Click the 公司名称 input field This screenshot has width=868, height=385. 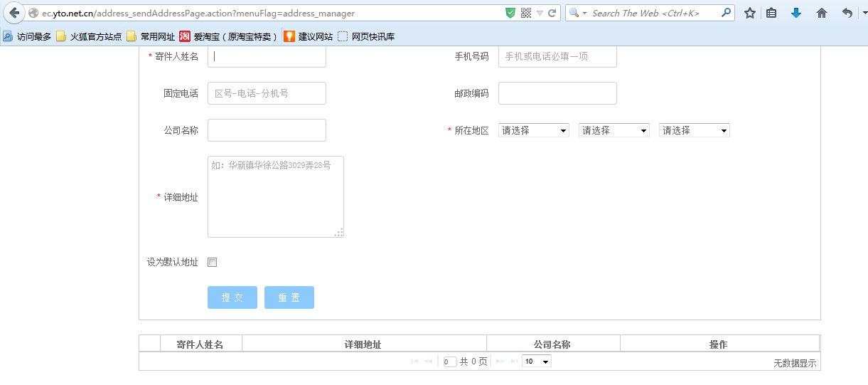click(x=267, y=130)
